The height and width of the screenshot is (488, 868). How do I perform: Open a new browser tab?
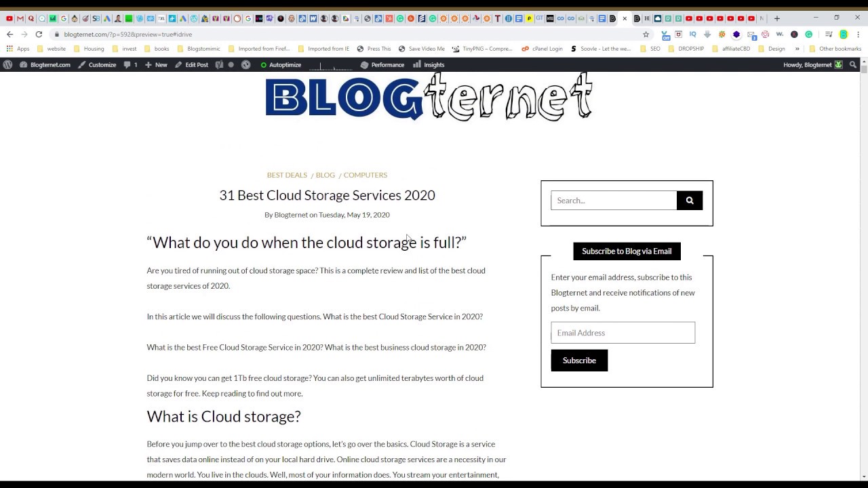point(777,18)
